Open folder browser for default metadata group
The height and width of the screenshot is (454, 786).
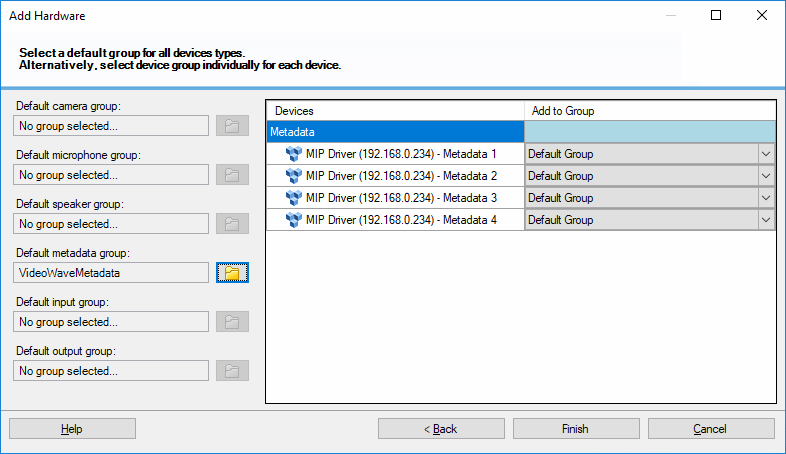(232, 273)
